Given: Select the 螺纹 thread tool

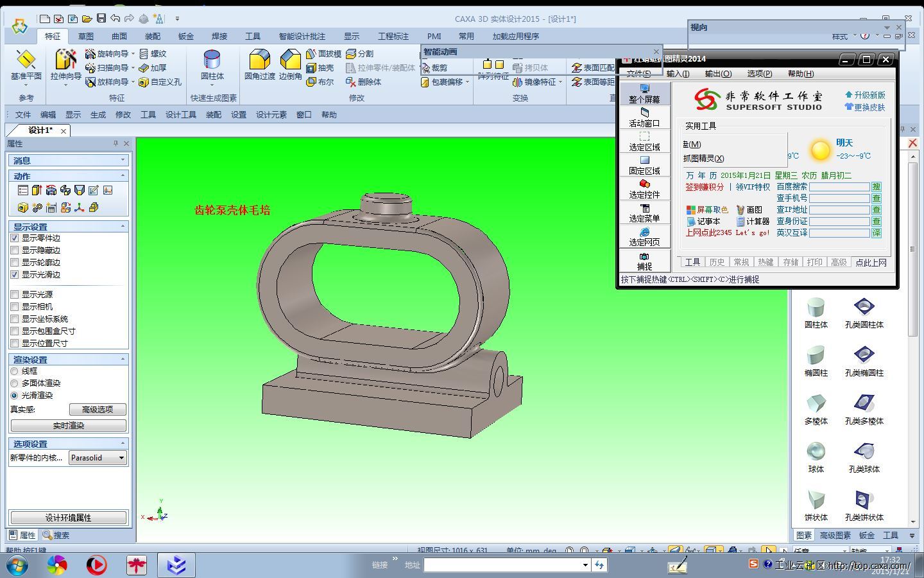Looking at the screenshot, I should pos(153,54).
